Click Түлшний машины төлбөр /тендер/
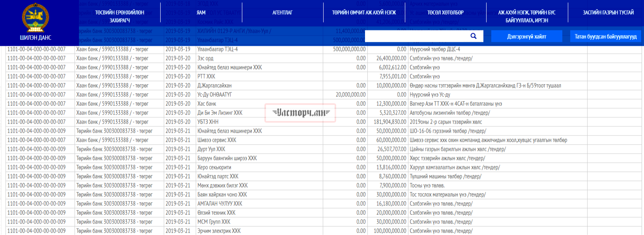 coord(446,177)
